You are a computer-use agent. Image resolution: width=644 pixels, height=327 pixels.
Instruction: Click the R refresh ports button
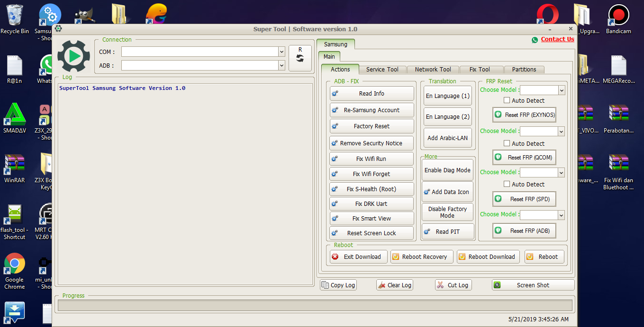pos(300,58)
